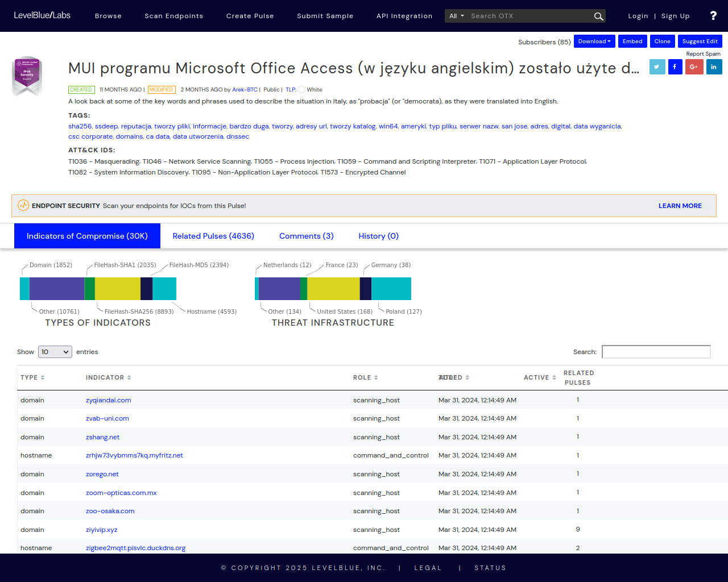Click LEARN MORE in Endpoint Security banner
Screen dimensions: 728x582
(680, 206)
